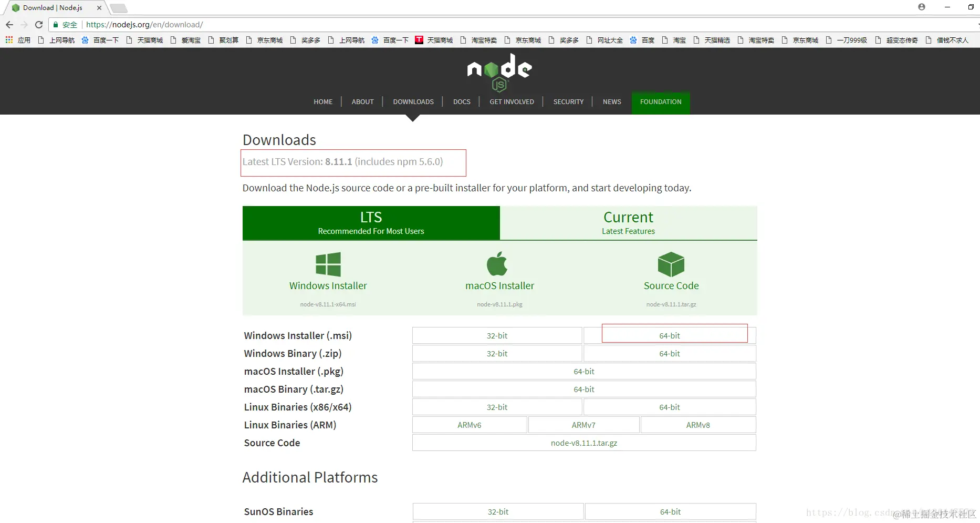
Task: Open the 百度 bookmark with paw icon
Action: 642,40
